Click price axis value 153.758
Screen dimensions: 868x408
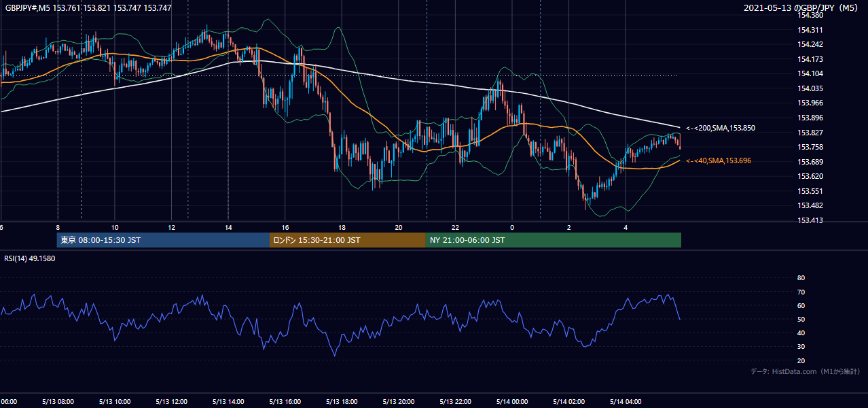tap(810, 147)
